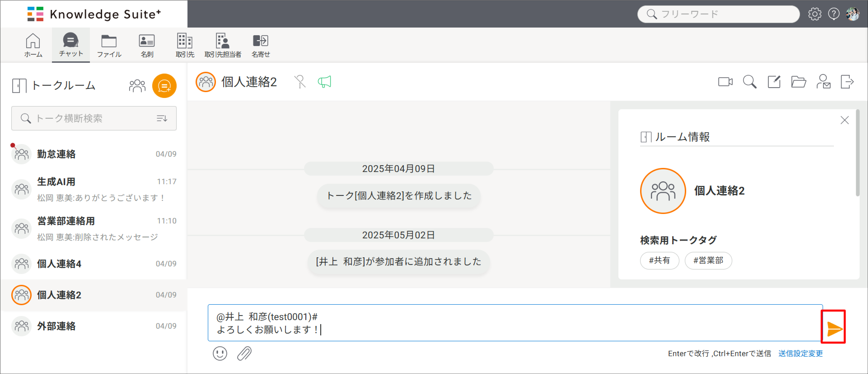The image size is (868, 374).
Task: Start a video call with camera icon
Action: coord(725,82)
